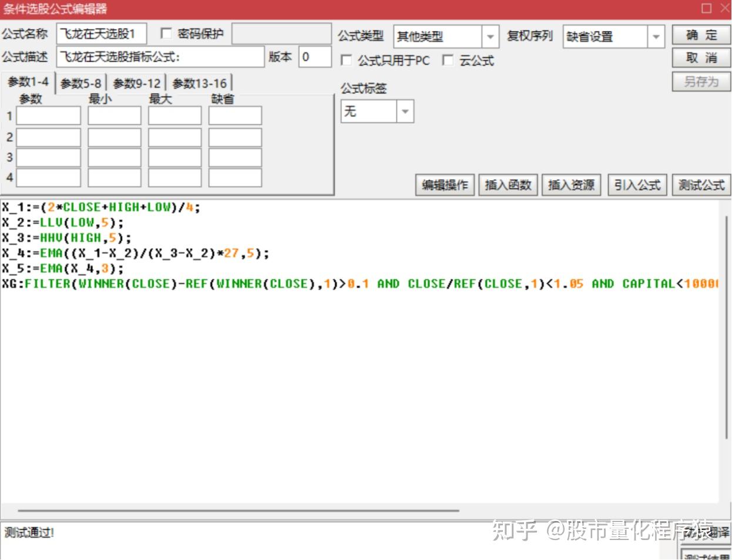Enable 云公式 checkbox

point(448,60)
